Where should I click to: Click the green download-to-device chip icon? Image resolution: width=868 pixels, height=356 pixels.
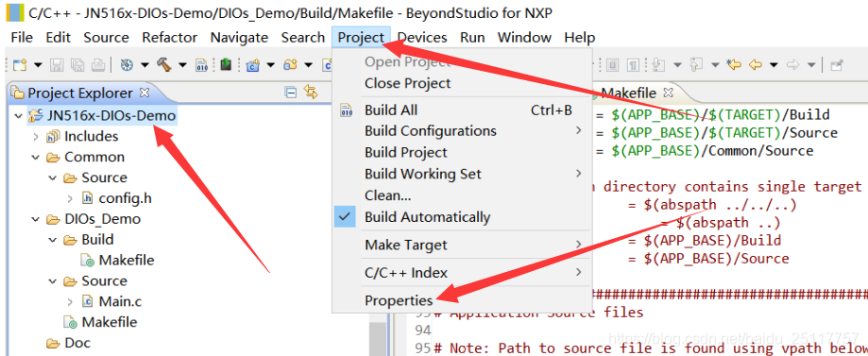[x=226, y=64]
